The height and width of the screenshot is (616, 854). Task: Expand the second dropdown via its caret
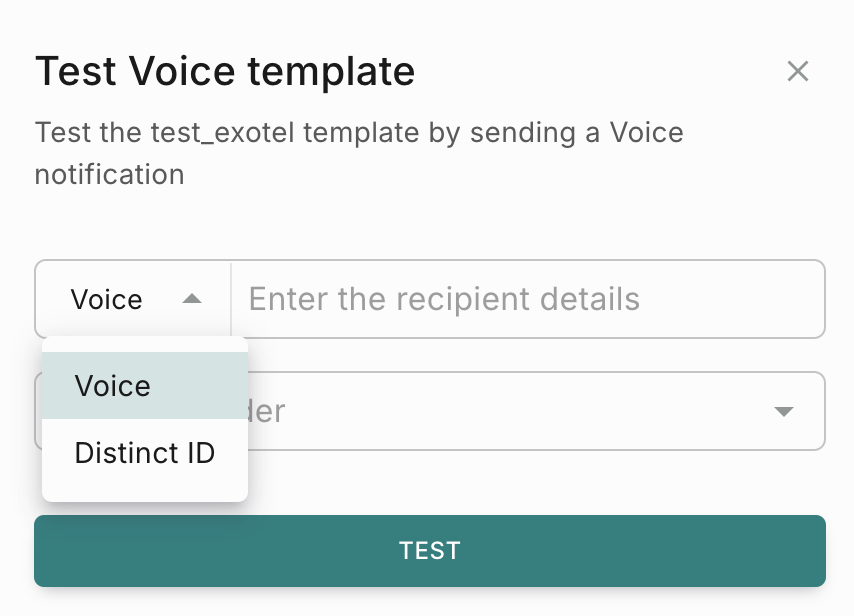(x=784, y=411)
